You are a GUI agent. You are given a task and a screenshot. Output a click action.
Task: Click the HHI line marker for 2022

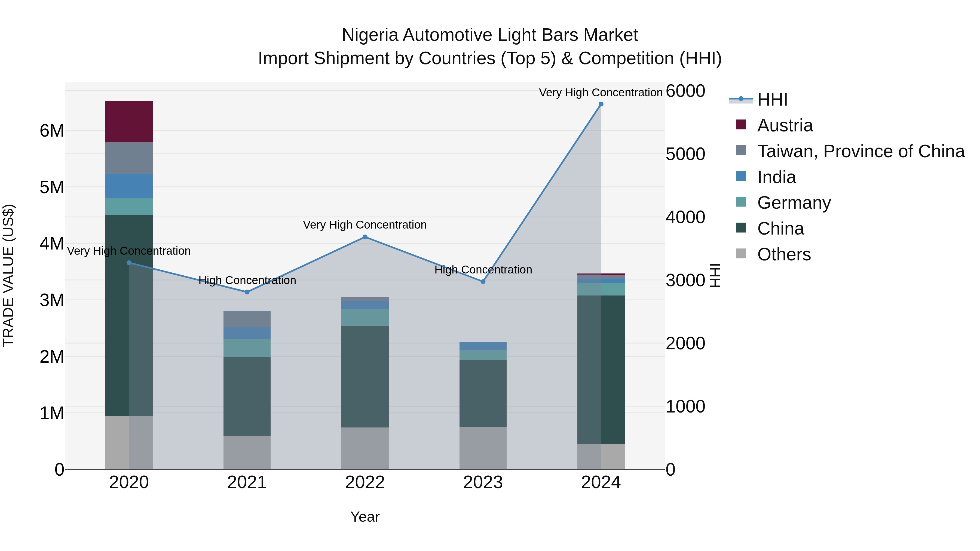click(x=365, y=237)
